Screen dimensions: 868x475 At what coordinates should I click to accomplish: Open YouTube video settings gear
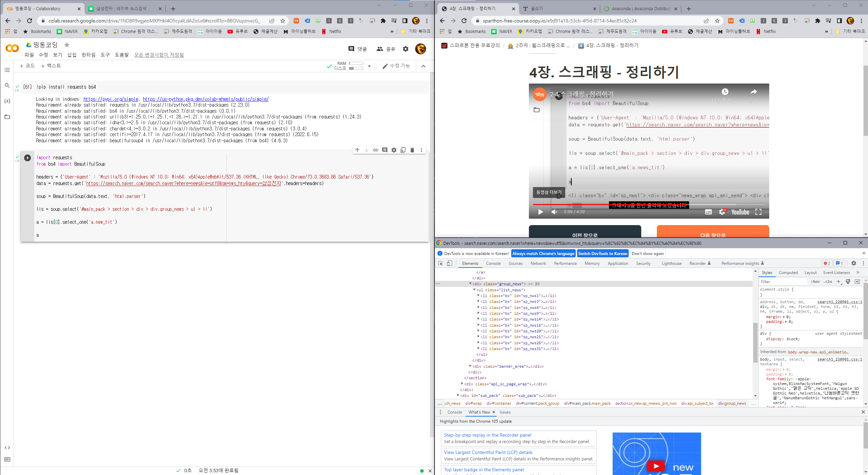[x=722, y=212]
